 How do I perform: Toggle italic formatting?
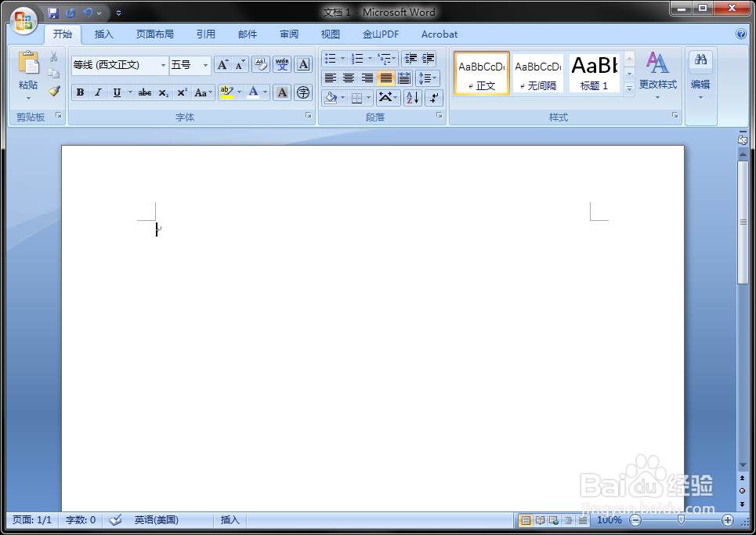(x=99, y=92)
